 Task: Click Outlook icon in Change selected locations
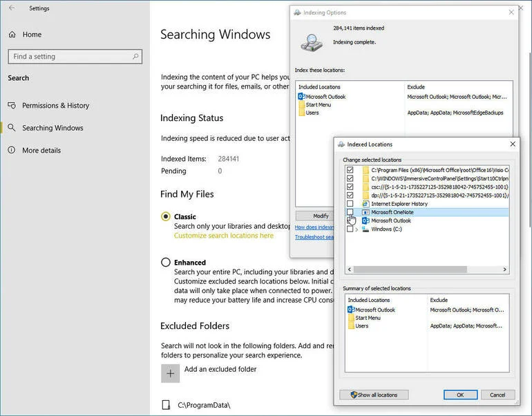pyautogui.click(x=365, y=220)
